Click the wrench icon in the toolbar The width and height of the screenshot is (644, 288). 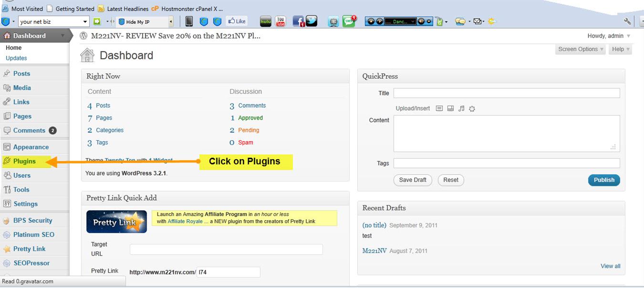click(627, 21)
